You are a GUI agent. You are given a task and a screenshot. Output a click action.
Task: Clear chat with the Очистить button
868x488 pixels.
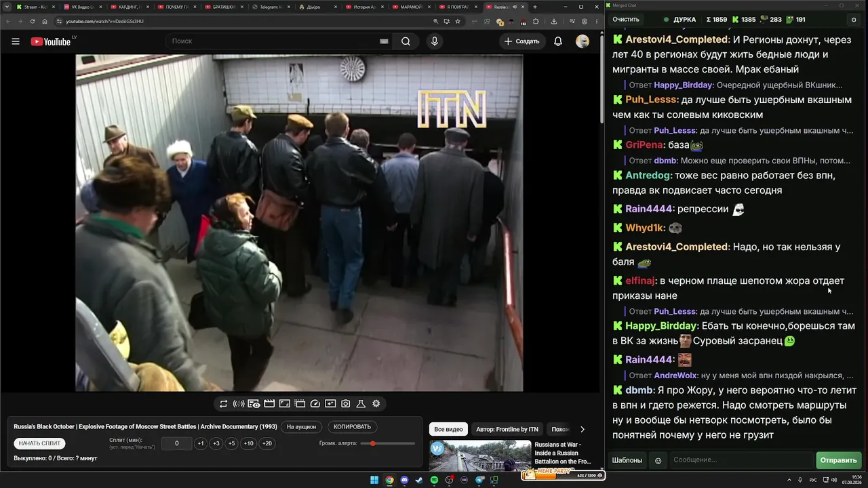(x=626, y=20)
